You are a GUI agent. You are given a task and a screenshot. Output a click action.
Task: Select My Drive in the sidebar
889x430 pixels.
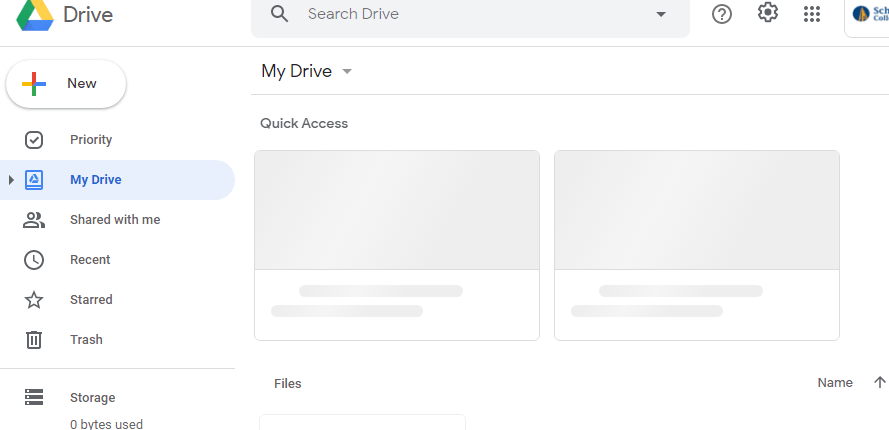click(96, 180)
